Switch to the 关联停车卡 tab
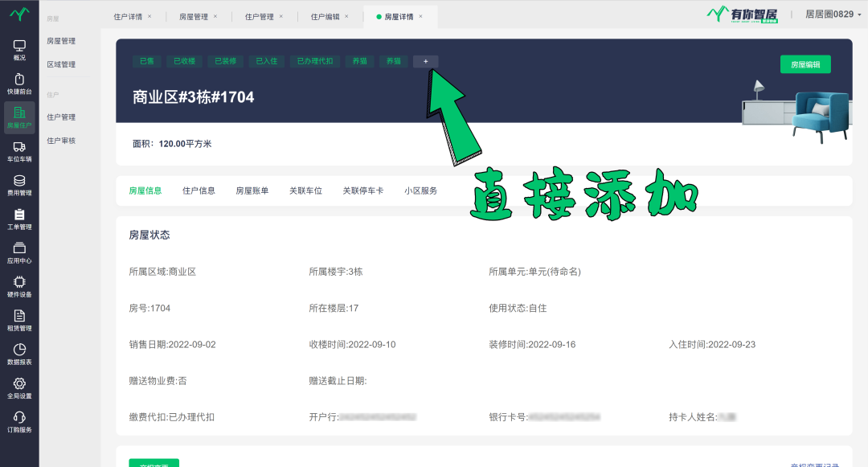This screenshot has height=467, width=868. 362,190
